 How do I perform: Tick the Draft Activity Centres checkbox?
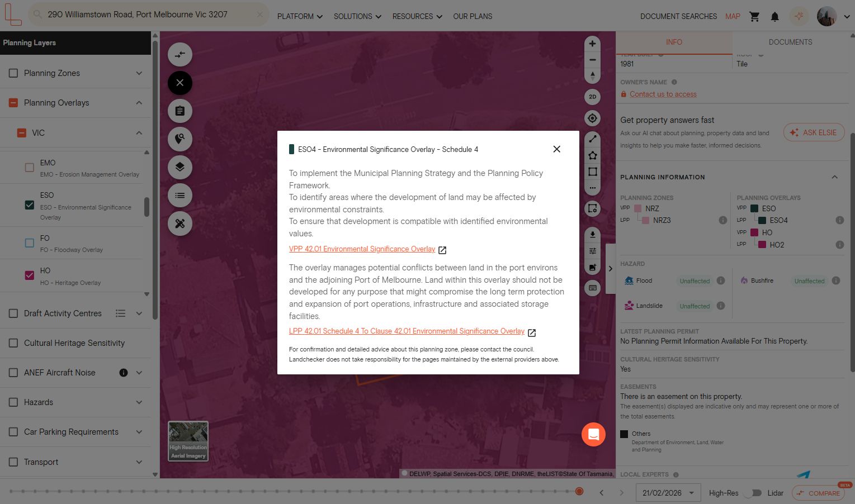tap(13, 313)
